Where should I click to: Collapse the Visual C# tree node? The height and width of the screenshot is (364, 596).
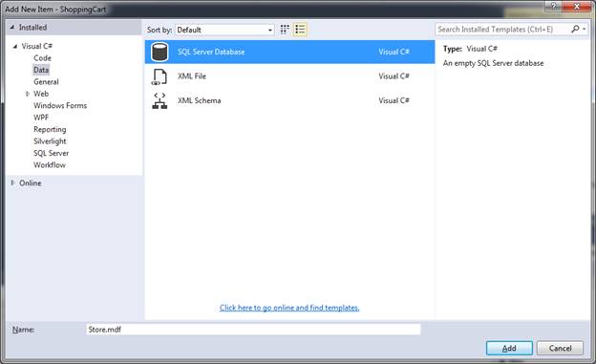[15, 47]
